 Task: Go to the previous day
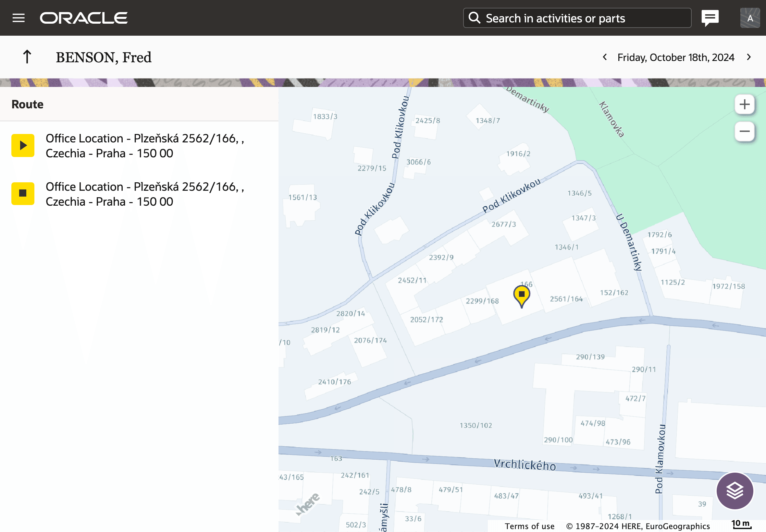(x=605, y=57)
